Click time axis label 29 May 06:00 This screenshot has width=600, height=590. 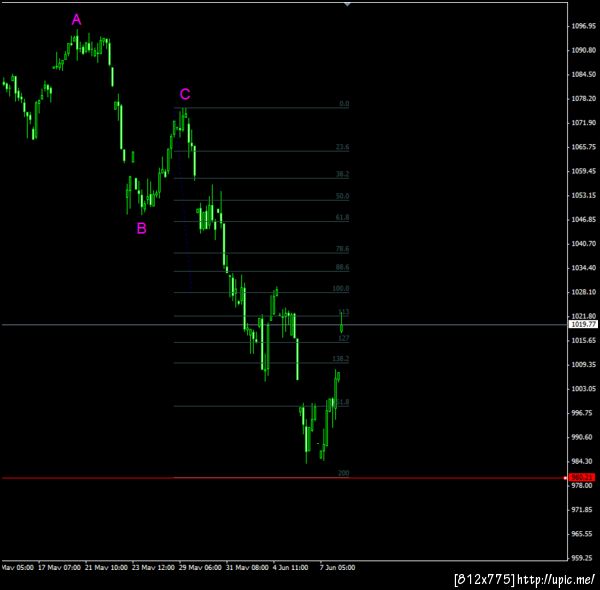pos(200,567)
